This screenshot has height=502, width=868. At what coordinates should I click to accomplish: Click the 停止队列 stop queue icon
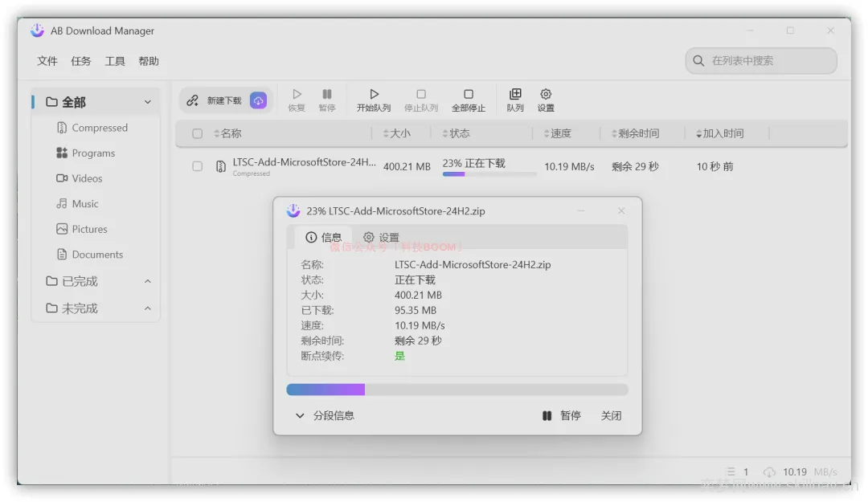tap(420, 94)
